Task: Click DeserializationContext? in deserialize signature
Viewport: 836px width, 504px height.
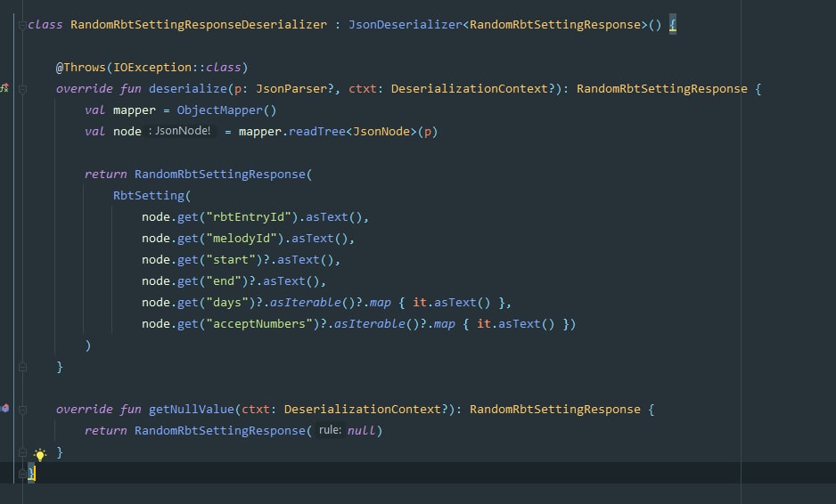Action: (473, 88)
